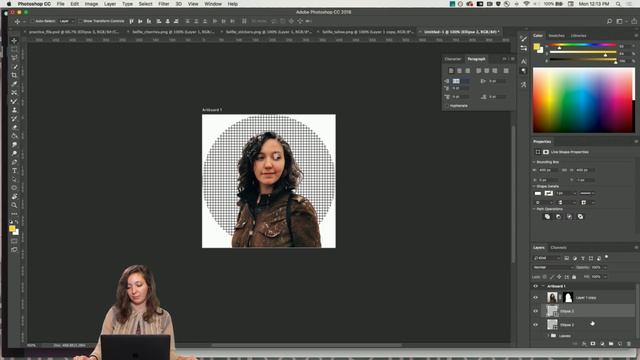640x360 pixels.
Task: Click justify all icon in Paragraph panel
Action: tap(506, 71)
